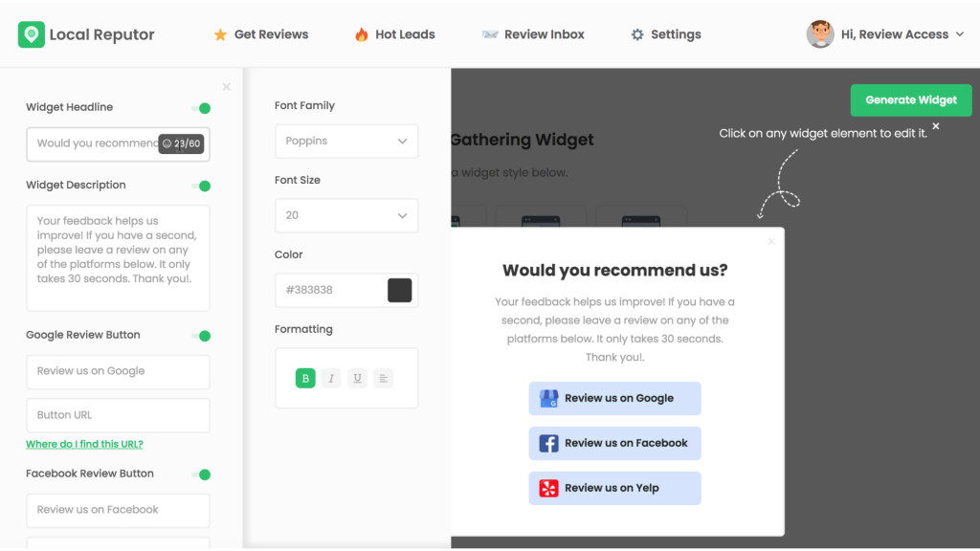Viewport: 980px width, 551px height.
Task: Open the Font Family dropdown
Action: pyautogui.click(x=345, y=142)
